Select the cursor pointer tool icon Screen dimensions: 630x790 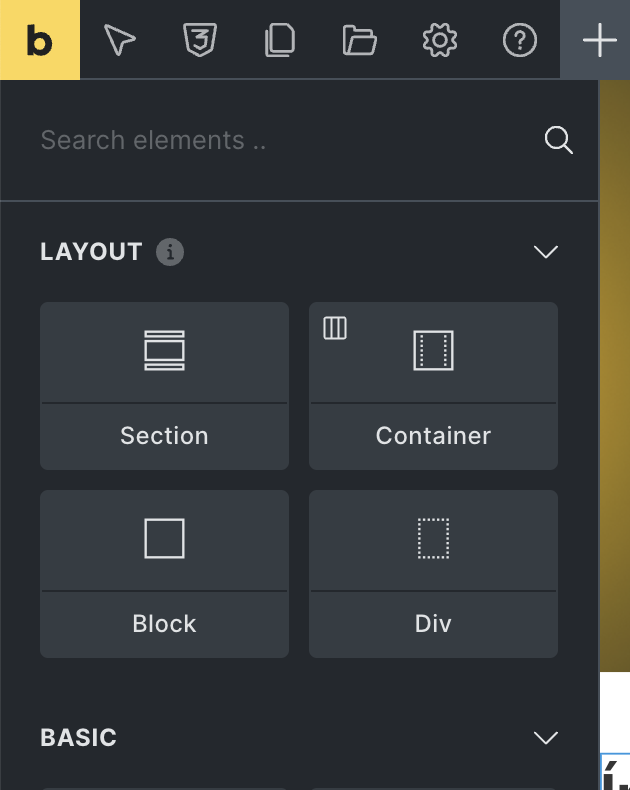click(120, 40)
